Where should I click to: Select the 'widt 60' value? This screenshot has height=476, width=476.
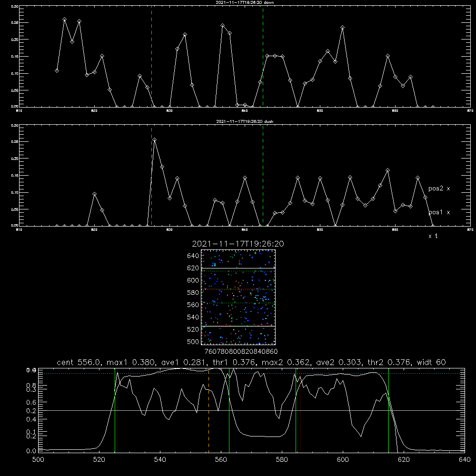pyautogui.click(x=431, y=362)
